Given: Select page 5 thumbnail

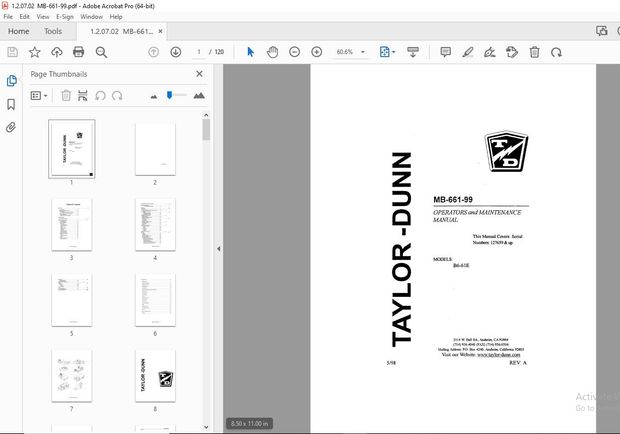Looking at the screenshot, I should click(x=72, y=300).
